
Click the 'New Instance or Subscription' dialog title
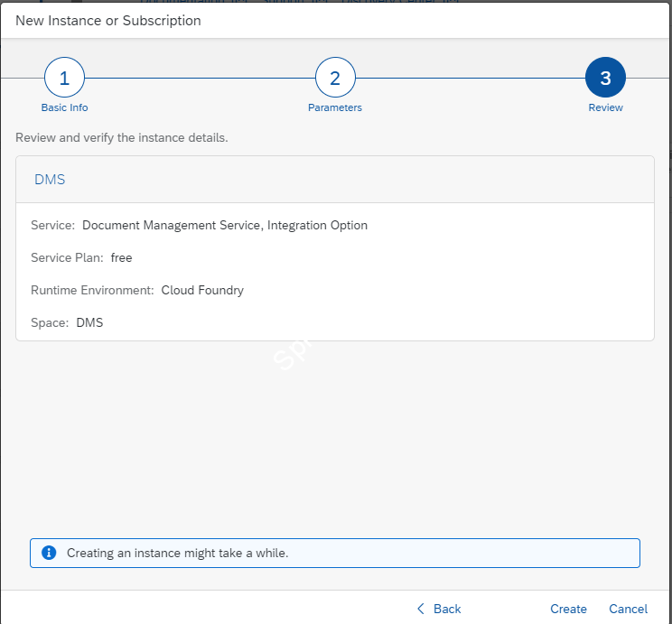click(x=108, y=21)
